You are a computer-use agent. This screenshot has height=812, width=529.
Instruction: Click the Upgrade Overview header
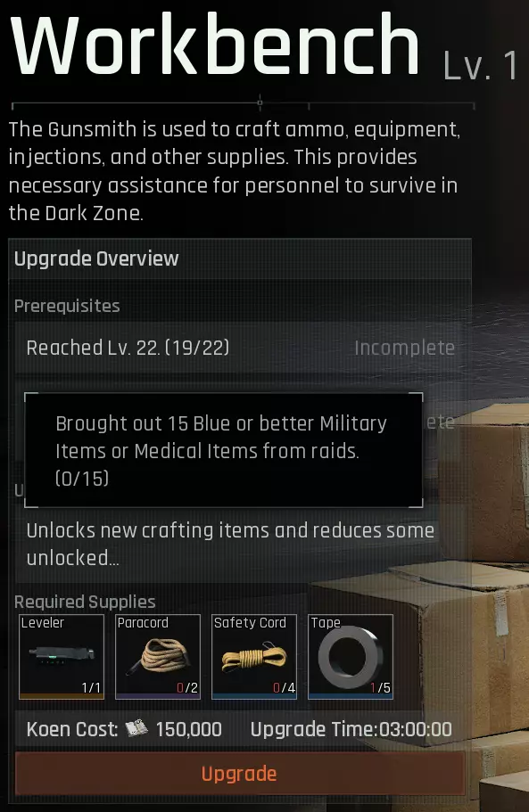(x=96, y=258)
